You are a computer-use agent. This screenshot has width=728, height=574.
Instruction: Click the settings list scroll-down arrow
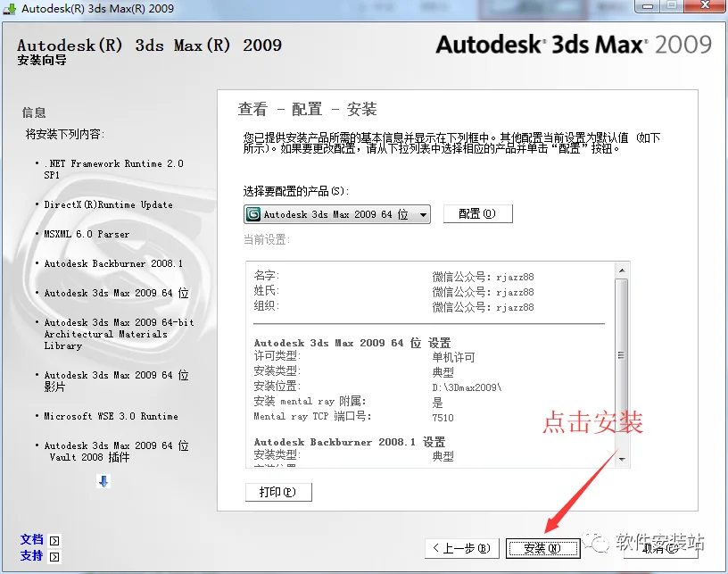coord(622,459)
